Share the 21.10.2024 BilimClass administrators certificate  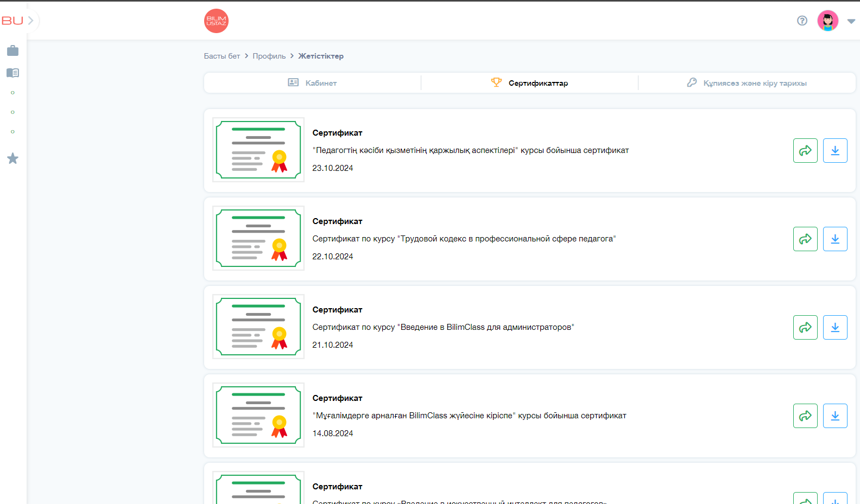coord(805,327)
